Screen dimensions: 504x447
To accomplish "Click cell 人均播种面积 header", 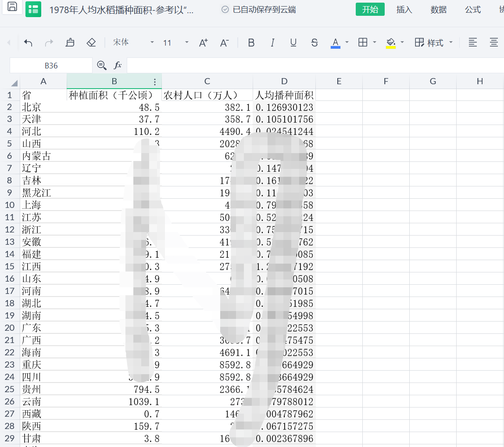I will 284,95.
